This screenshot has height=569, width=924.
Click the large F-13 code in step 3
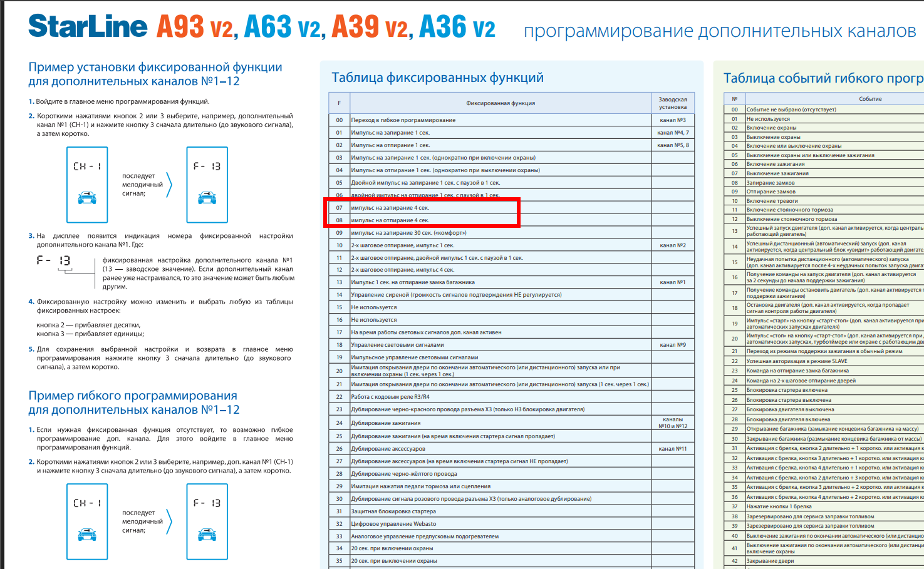click(54, 260)
